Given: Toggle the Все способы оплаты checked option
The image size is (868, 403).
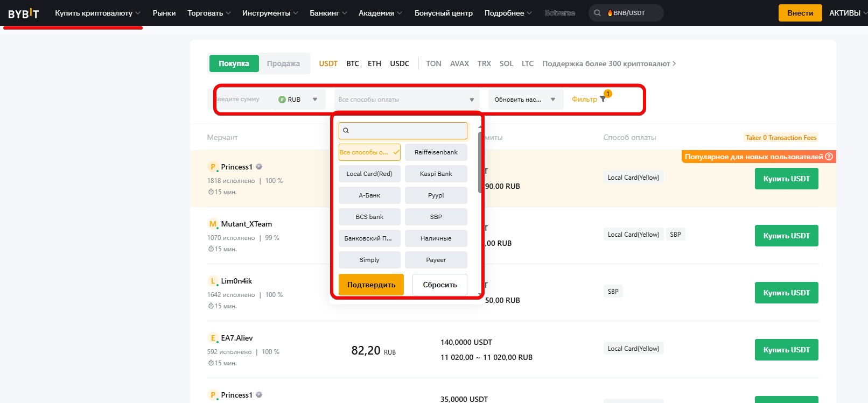Looking at the screenshot, I should point(369,152).
